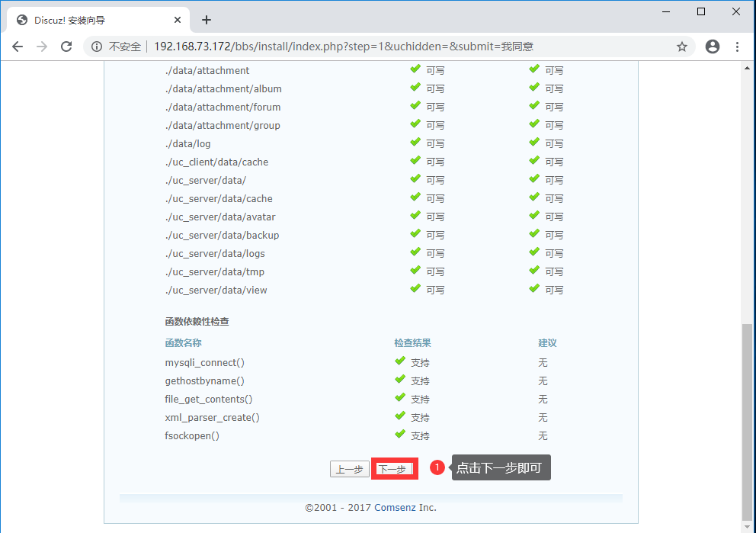Click the ©2001 - 2017 copyright text
The width and height of the screenshot is (756, 533).
pyautogui.click(x=338, y=507)
